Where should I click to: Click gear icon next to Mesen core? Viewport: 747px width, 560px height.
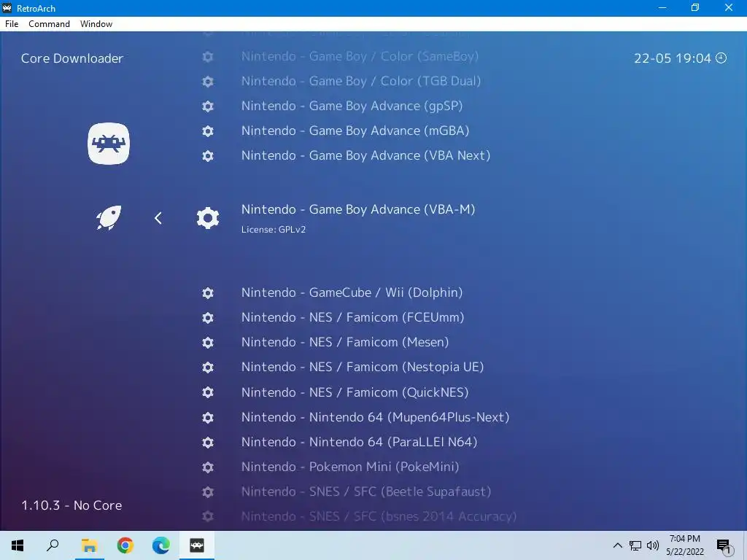208,343
